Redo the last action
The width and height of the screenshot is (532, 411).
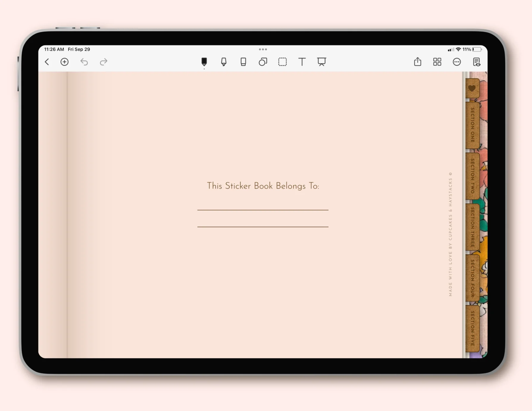pyautogui.click(x=104, y=62)
